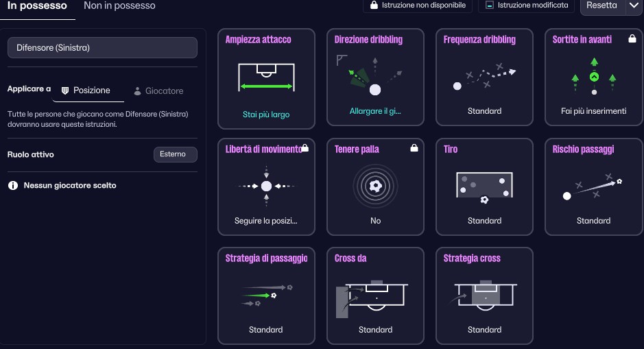Open the Difensore (Sinistra) position selector
This screenshot has height=349, width=644.
click(102, 48)
